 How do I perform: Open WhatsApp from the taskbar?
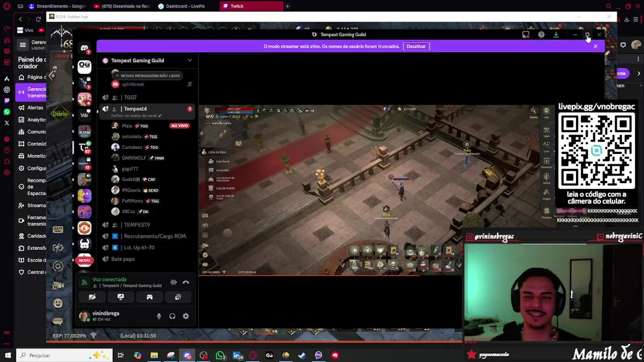220,355
